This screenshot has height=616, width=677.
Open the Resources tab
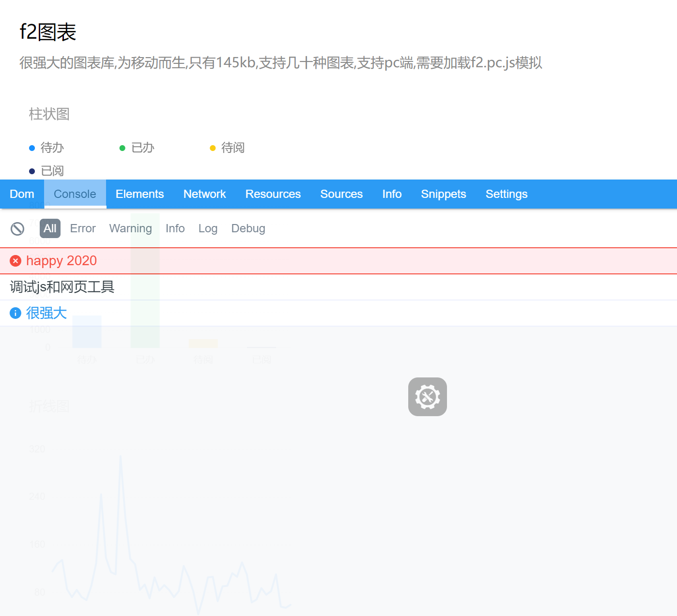click(x=273, y=194)
